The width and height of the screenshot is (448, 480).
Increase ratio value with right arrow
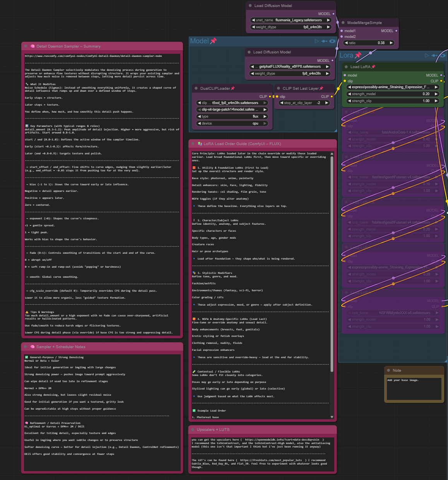pyautogui.click(x=391, y=43)
